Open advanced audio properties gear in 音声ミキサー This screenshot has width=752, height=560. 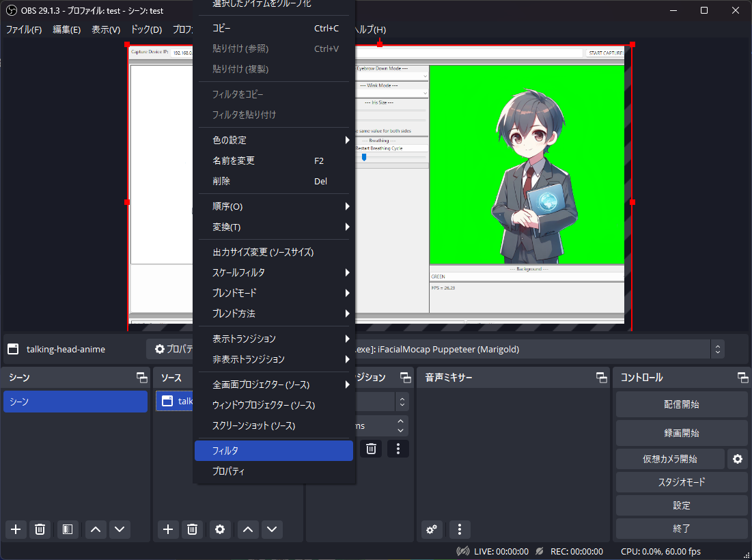432,529
